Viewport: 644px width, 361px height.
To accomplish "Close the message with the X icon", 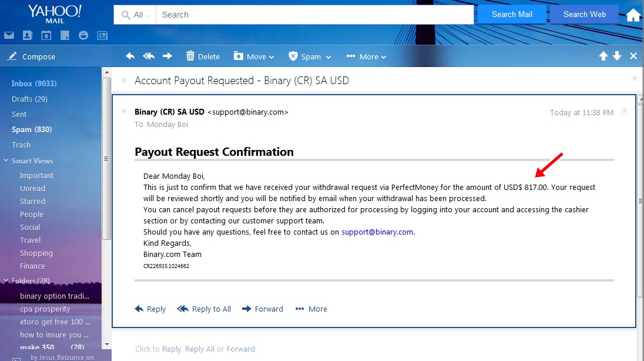I will click(x=633, y=56).
